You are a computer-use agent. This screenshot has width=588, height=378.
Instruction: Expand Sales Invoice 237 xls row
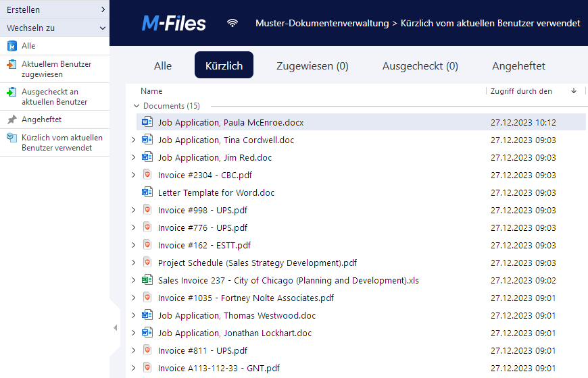(x=134, y=280)
